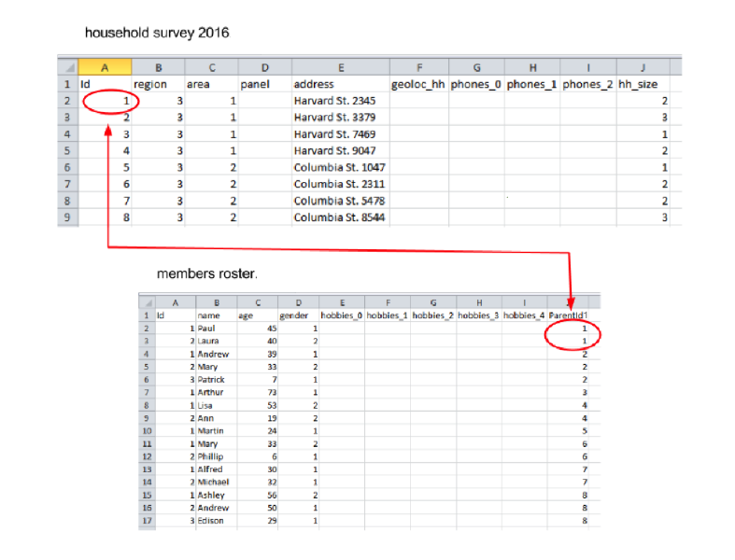735x560 pixels.
Task: Select the cell Harvard St. 2345
Action: point(341,101)
